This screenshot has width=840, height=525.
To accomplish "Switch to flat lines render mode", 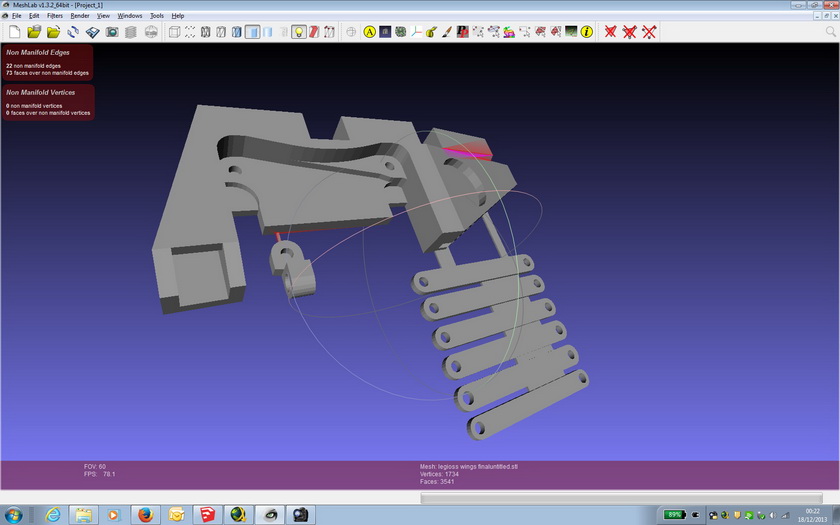I will (236, 32).
